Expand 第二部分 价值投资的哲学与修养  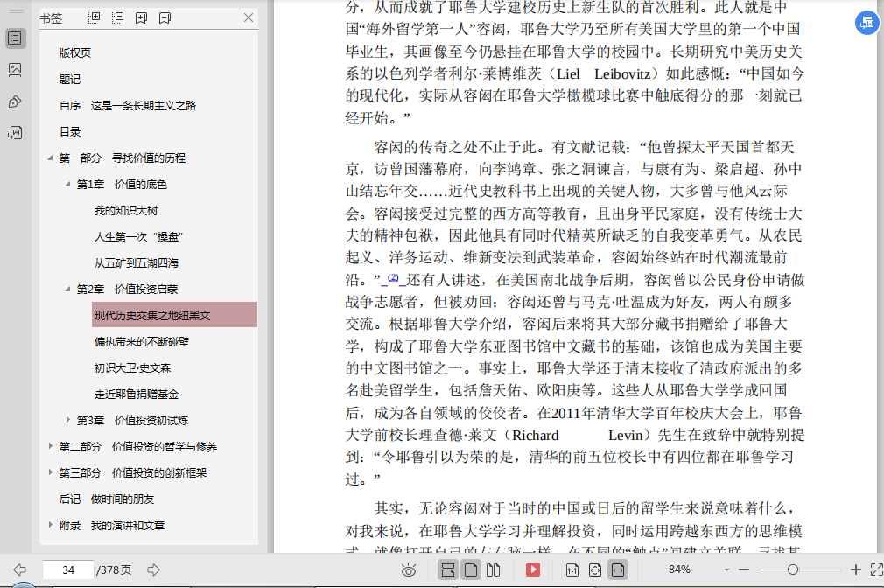pos(50,446)
